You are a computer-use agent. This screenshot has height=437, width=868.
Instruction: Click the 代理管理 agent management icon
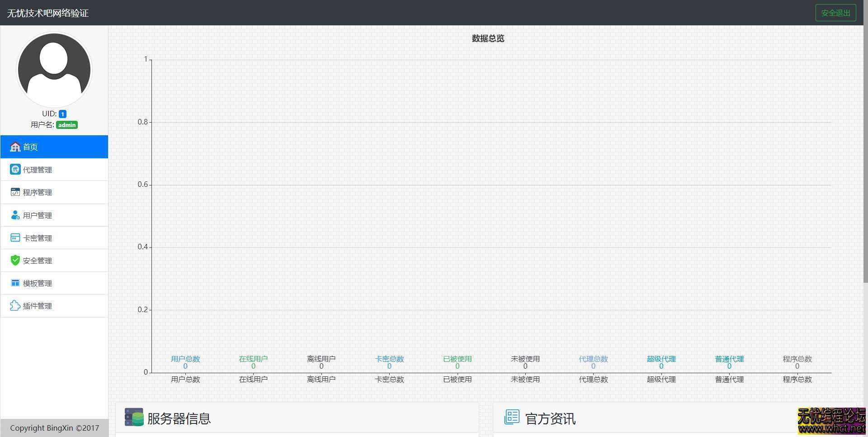click(15, 169)
